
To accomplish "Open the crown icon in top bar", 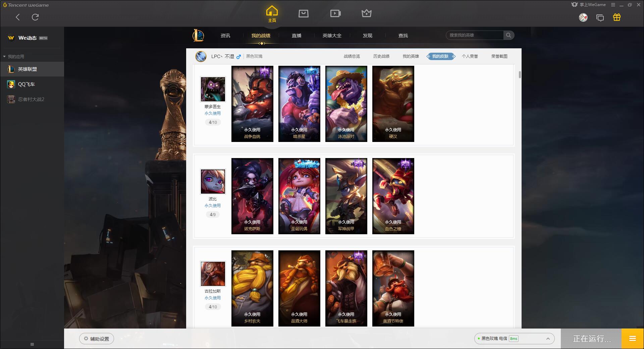I will tap(367, 13).
